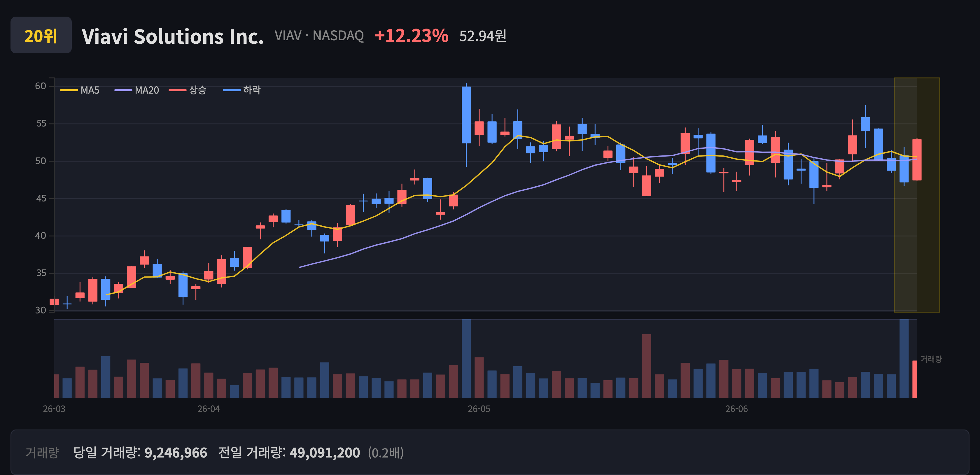Click the 30 price axis label
This screenshot has width=980, height=475.
(40, 310)
